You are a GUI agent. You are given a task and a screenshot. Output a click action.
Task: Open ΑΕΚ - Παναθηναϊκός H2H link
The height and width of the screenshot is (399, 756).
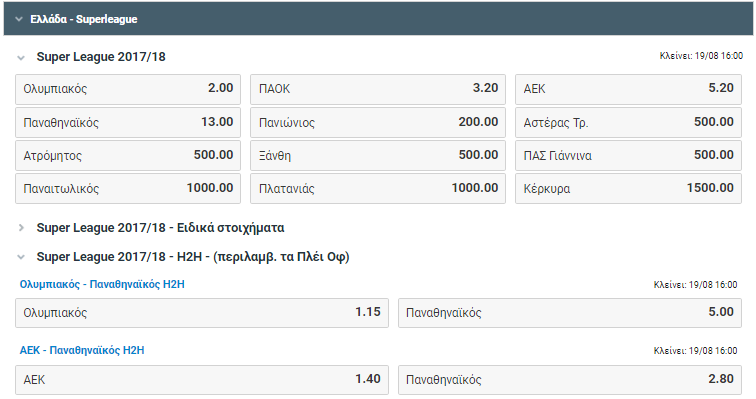(82, 350)
